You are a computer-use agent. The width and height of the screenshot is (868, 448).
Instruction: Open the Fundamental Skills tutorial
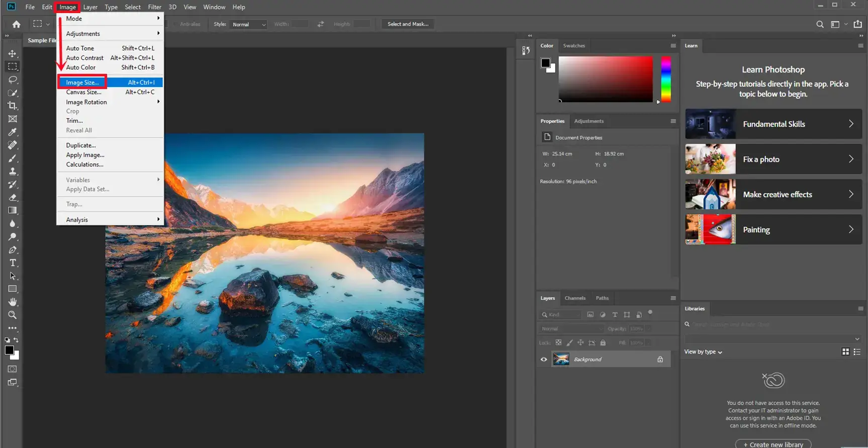point(774,124)
